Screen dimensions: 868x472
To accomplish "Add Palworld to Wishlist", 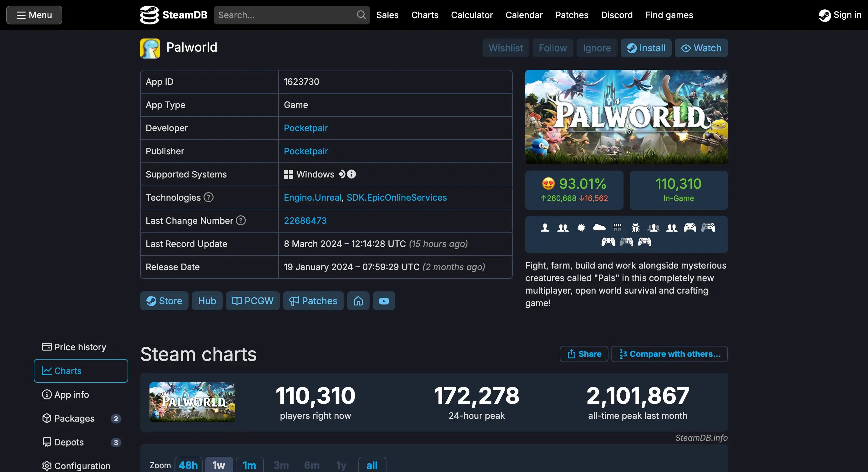I will pos(505,48).
